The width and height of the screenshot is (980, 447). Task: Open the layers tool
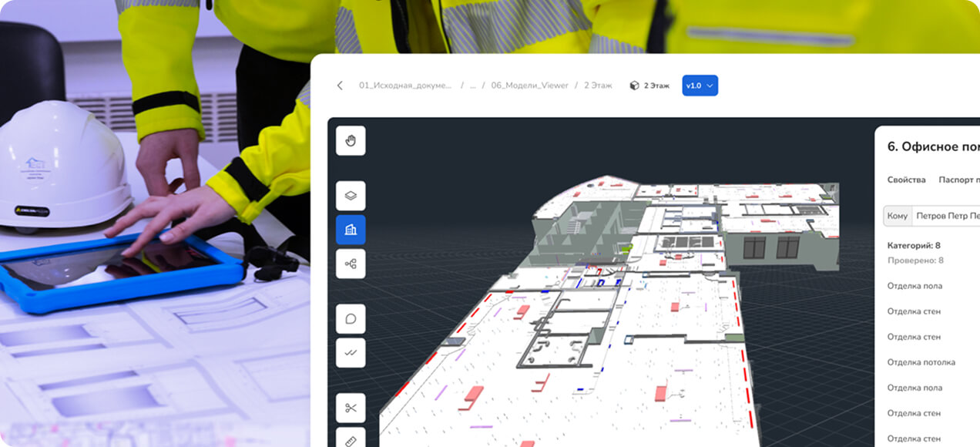(351, 196)
